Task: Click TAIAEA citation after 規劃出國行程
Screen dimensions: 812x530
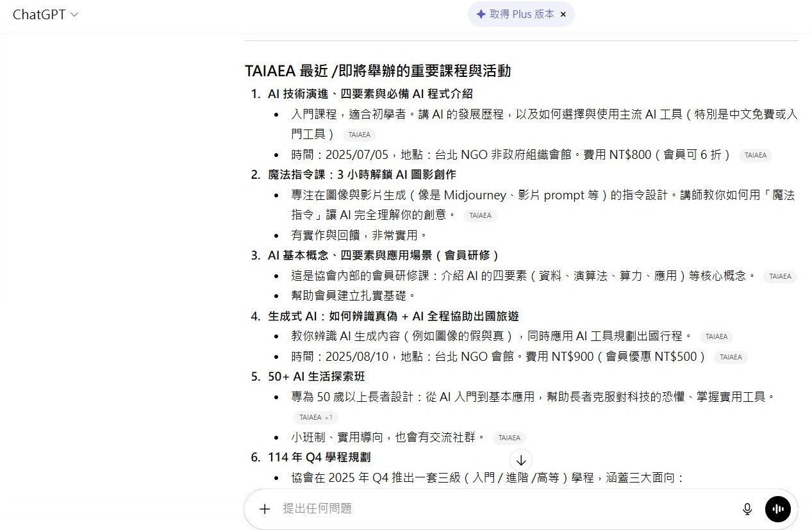Action: (716, 336)
